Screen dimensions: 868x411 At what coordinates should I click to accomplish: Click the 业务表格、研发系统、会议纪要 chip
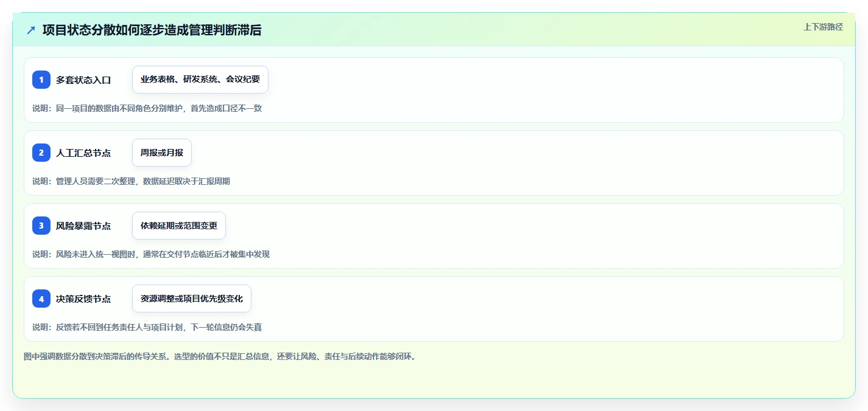[200, 80]
